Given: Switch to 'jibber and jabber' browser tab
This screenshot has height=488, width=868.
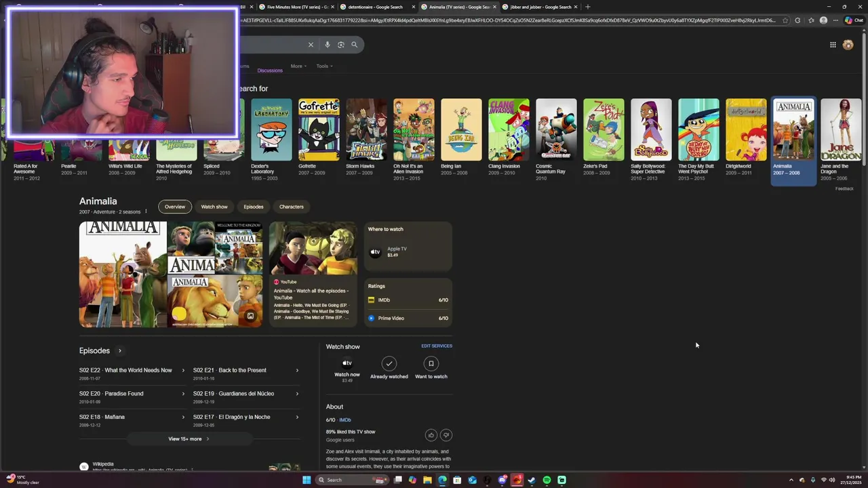Looking at the screenshot, I should click(539, 7).
